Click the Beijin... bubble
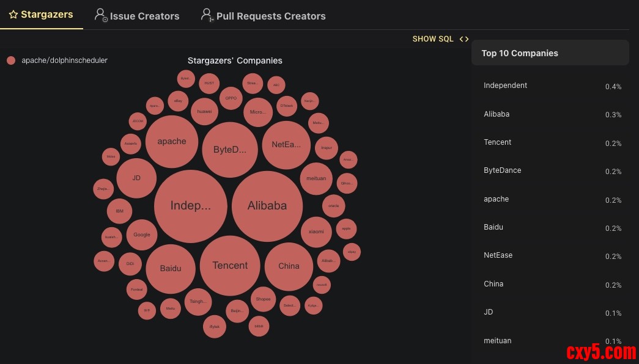The image size is (639, 364). pos(237,311)
